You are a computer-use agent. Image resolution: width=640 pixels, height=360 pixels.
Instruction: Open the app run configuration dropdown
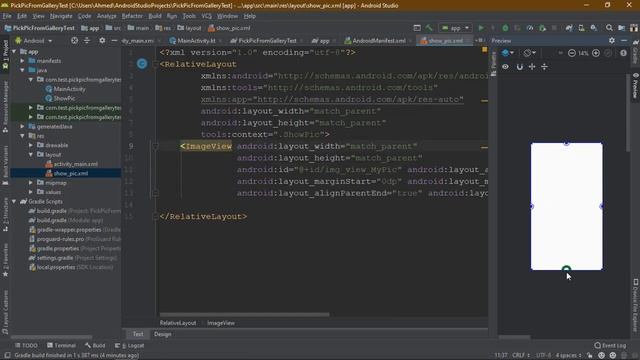[456, 28]
